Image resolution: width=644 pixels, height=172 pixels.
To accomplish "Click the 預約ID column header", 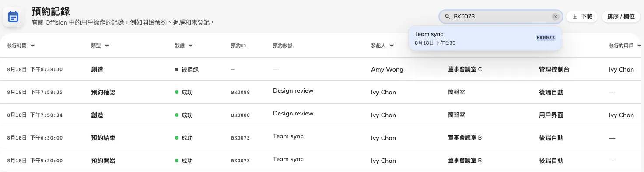I will 238,46.
